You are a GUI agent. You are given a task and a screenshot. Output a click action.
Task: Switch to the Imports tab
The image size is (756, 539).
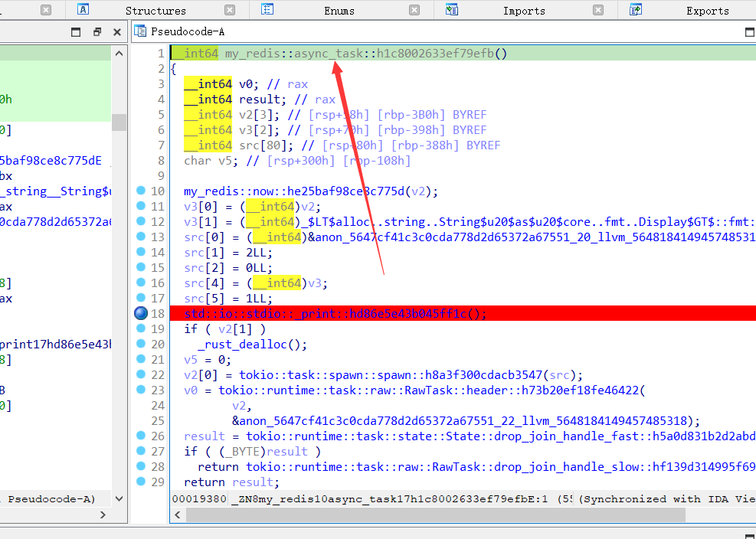(x=524, y=11)
